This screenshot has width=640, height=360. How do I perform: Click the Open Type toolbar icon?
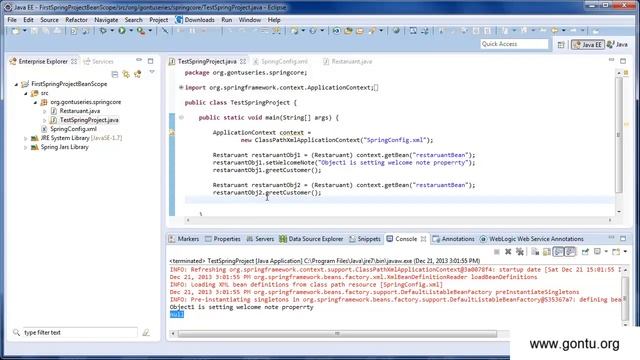pyautogui.click(x=348, y=31)
